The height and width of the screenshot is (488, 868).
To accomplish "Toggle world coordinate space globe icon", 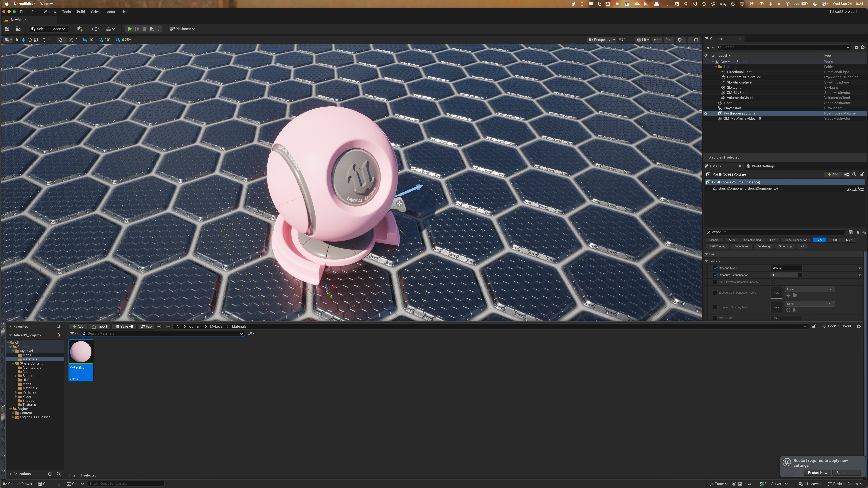I will 44,40.
